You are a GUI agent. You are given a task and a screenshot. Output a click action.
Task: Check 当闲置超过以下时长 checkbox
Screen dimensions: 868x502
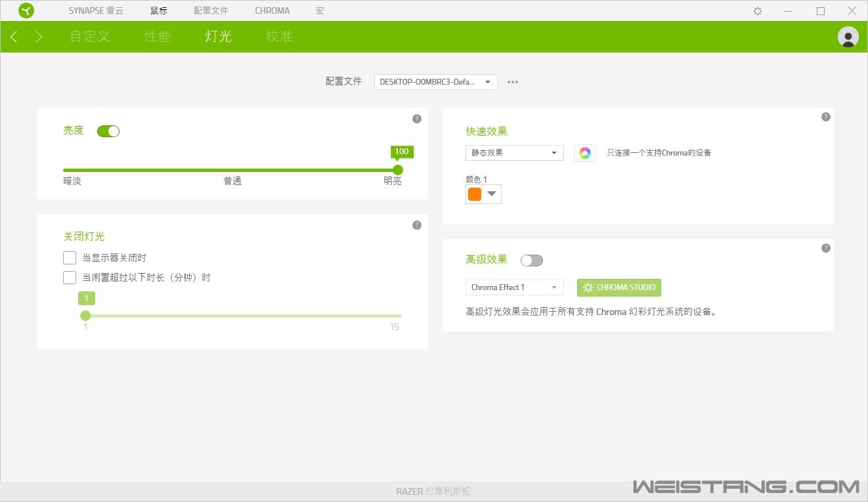70,278
